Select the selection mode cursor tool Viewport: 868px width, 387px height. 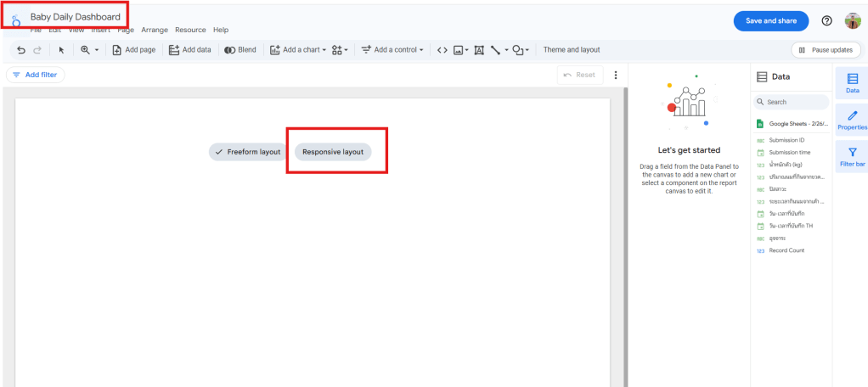point(61,50)
